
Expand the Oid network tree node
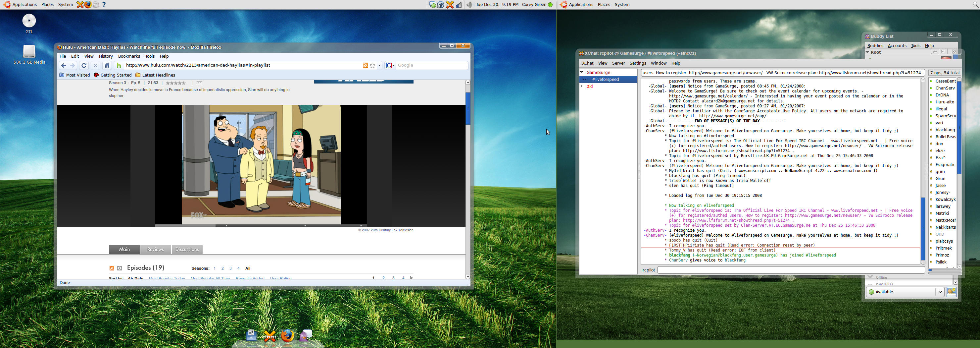(x=582, y=87)
